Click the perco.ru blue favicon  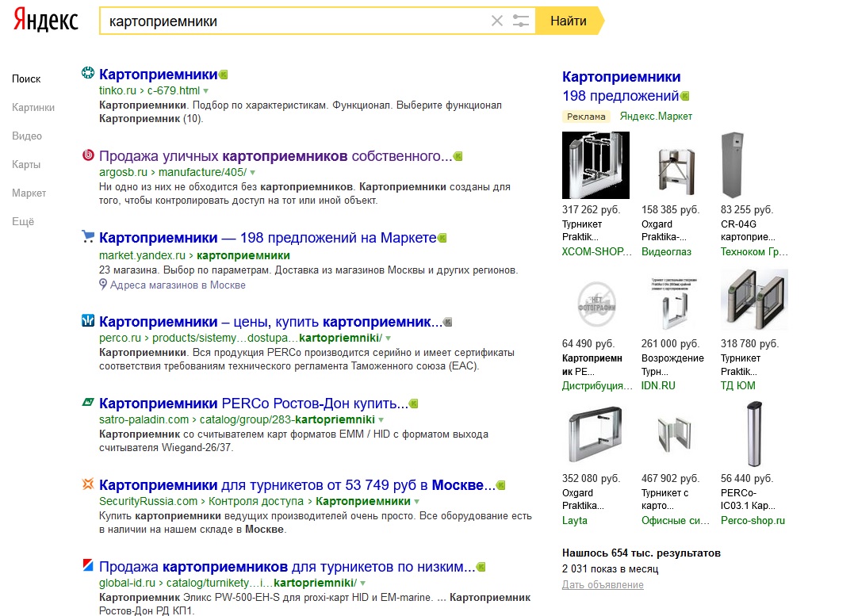(x=88, y=320)
